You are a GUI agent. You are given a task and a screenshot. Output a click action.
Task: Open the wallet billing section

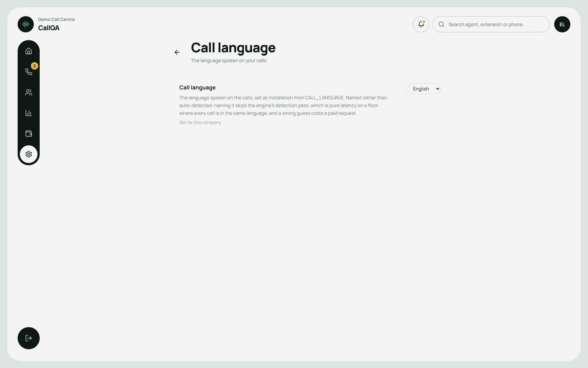(x=29, y=134)
